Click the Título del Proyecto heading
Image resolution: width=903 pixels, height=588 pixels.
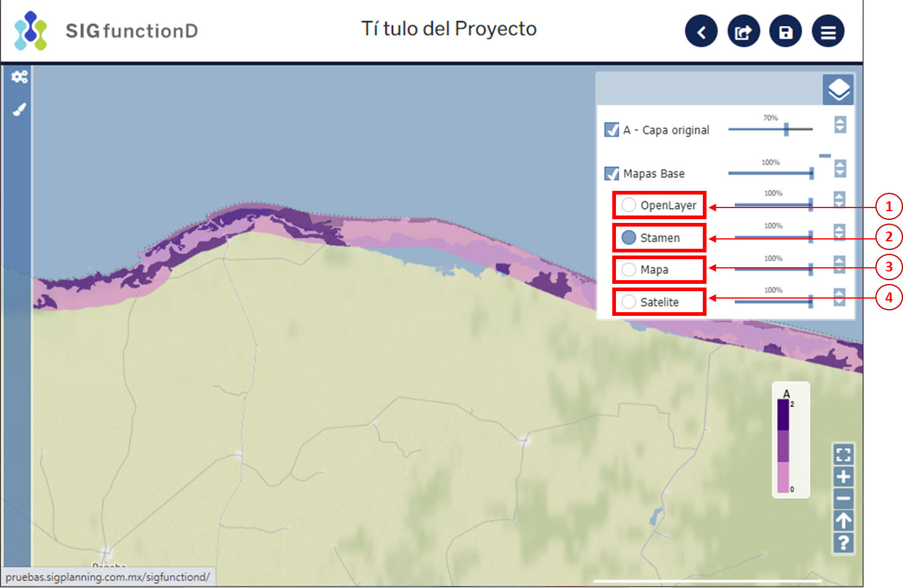(448, 29)
